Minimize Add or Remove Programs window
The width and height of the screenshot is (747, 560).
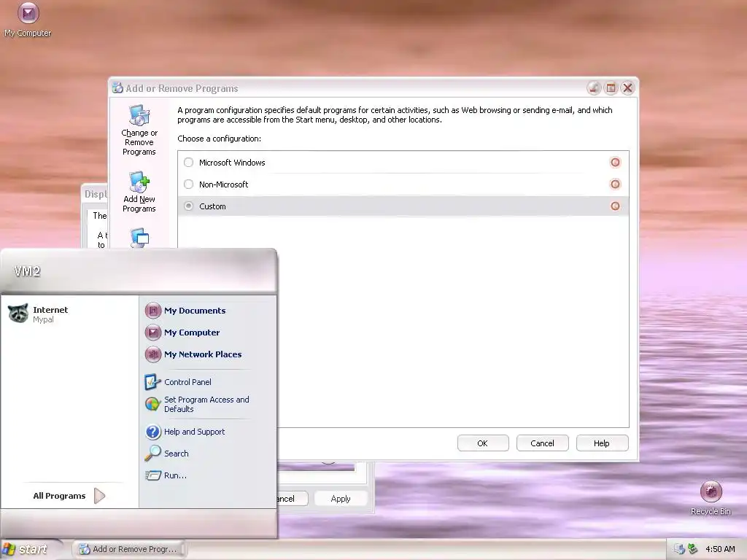pyautogui.click(x=594, y=88)
